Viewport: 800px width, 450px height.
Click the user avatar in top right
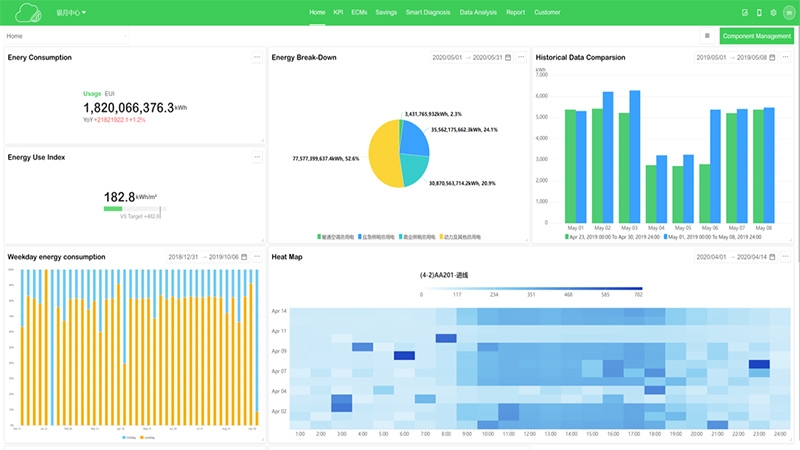tap(789, 13)
